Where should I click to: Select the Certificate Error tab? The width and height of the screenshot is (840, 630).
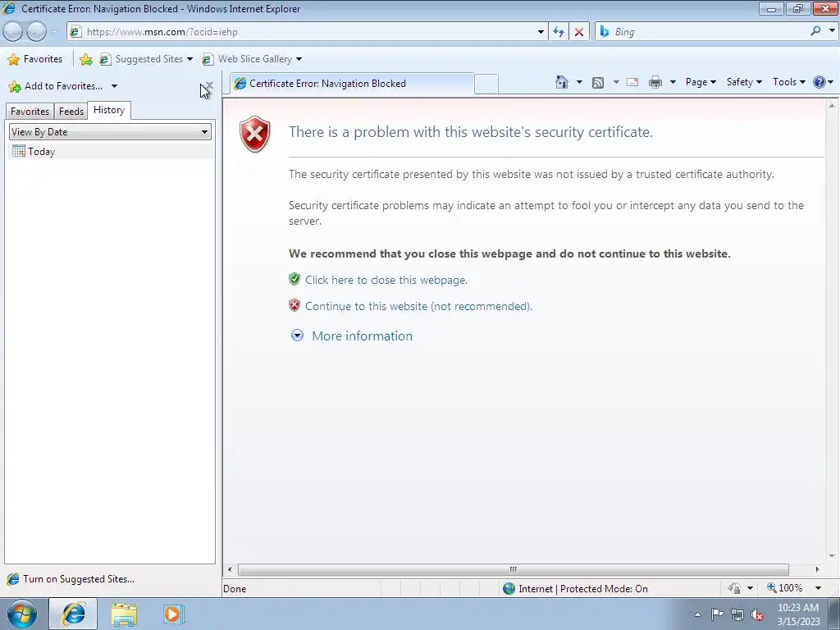click(x=352, y=84)
